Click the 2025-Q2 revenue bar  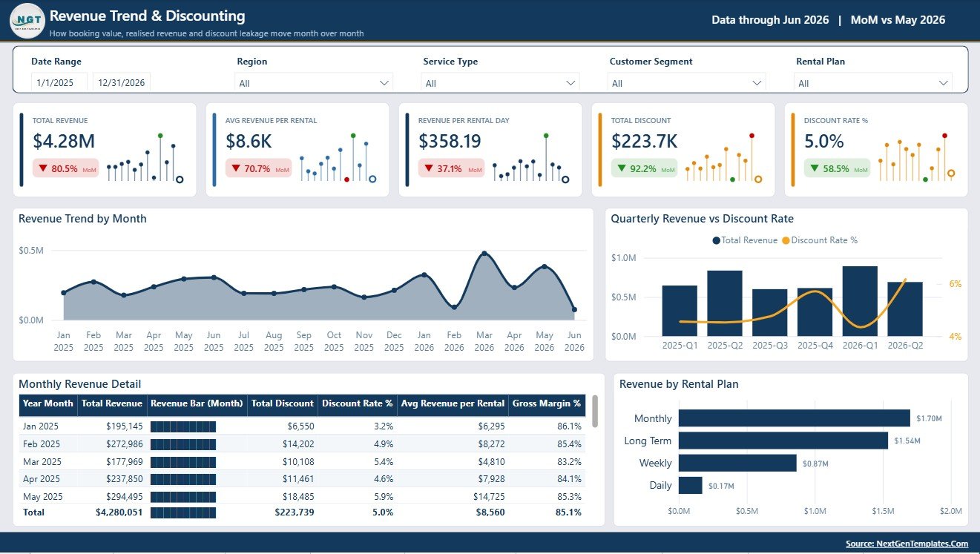tap(725, 303)
